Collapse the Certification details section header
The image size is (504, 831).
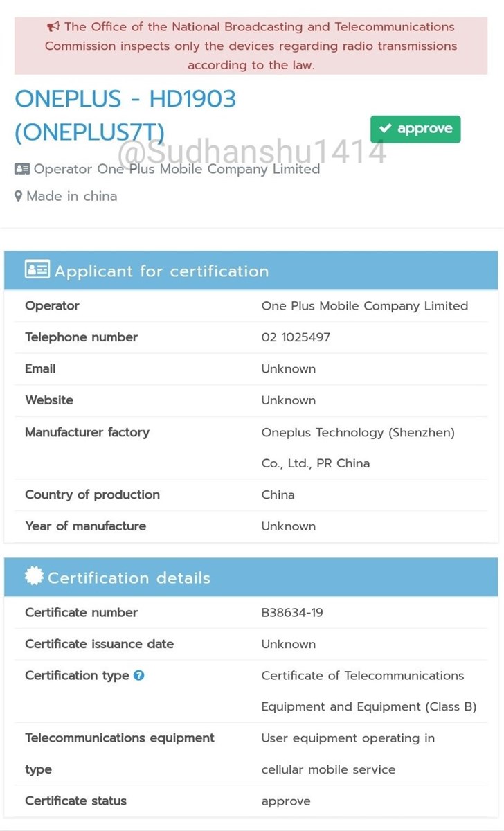tap(251, 578)
